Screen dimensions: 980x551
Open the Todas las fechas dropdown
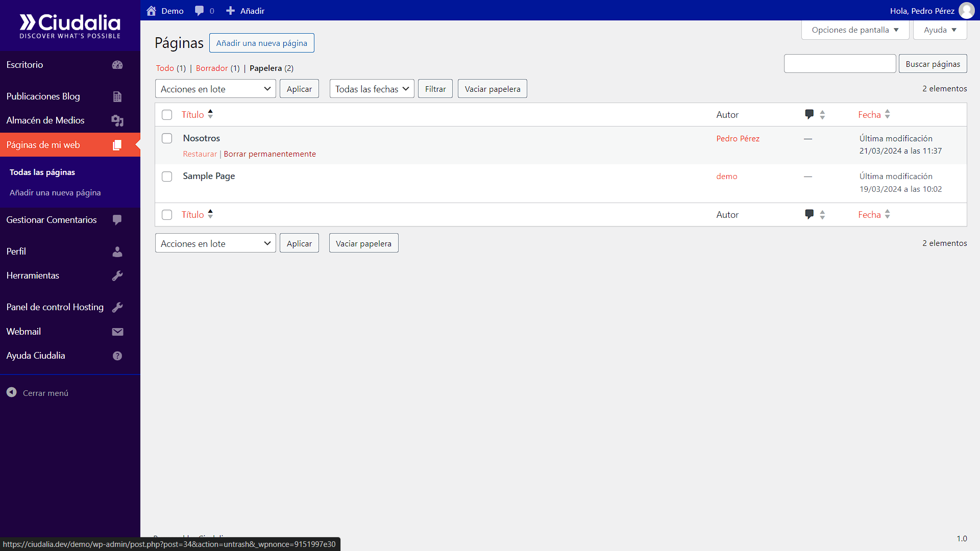(372, 89)
